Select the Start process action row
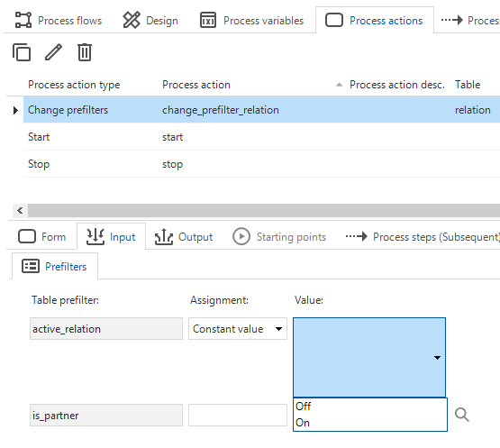Image resolution: width=500 pixels, height=448 pixels. pyautogui.click(x=261, y=137)
